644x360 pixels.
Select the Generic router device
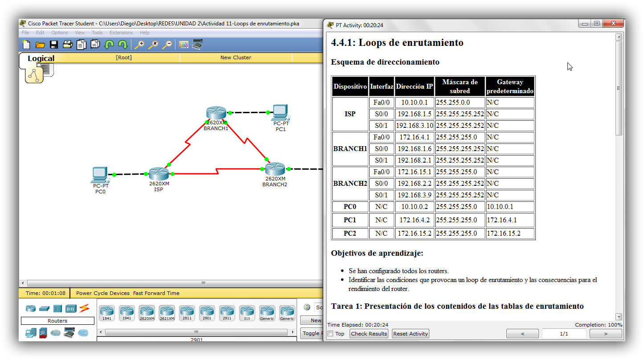267,313
